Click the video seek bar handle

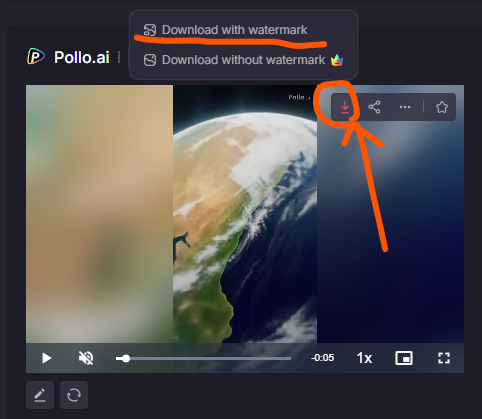(x=126, y=358)
